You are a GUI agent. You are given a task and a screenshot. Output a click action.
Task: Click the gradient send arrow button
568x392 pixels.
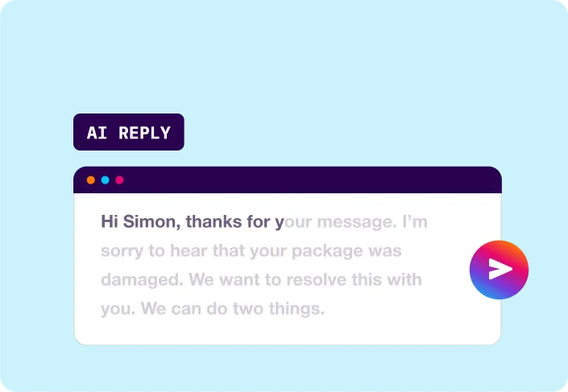tap(499, 270)
